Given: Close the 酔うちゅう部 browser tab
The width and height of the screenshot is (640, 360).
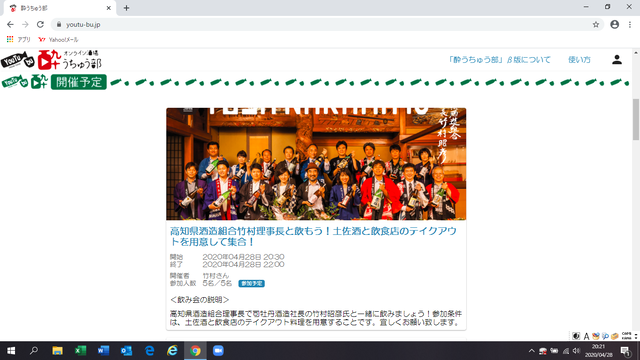Looking at the screenshot, I should click(109, 8).
